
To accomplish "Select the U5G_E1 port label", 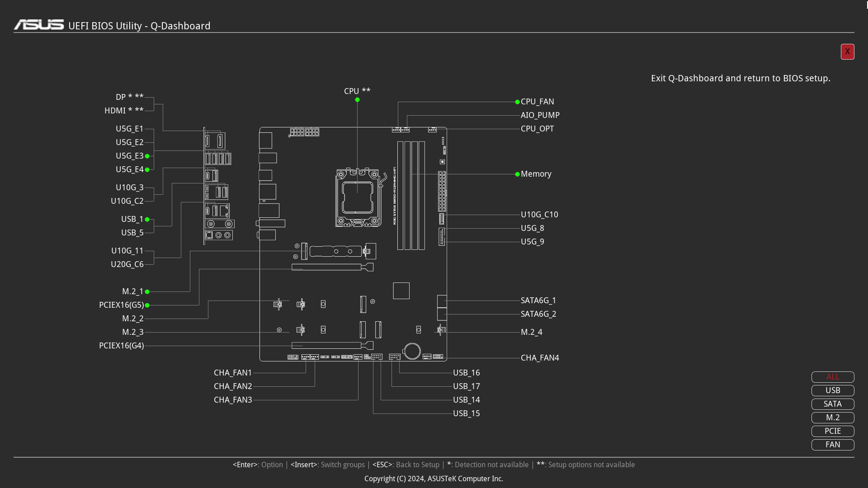I will click(x=129, y=129).
